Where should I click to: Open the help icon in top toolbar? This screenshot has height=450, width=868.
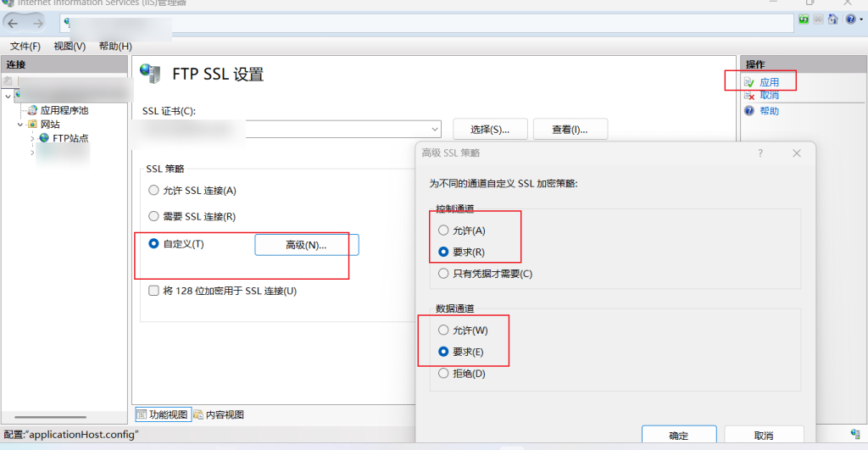(x=851, y=19)
